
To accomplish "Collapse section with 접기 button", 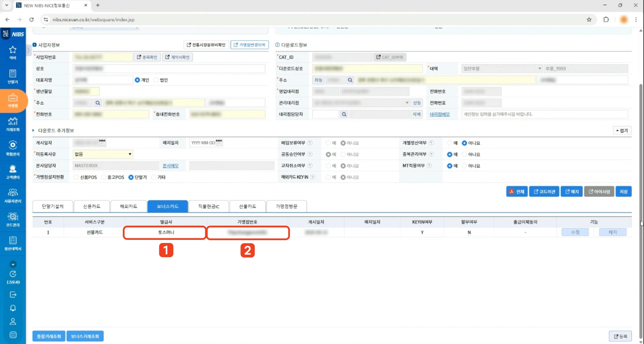I will pos(622,131).
